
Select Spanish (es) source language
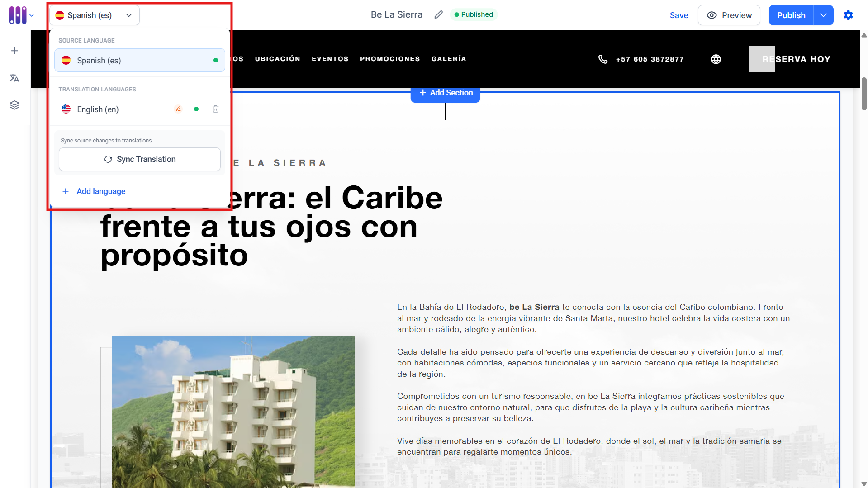click(x=139, y=60)
